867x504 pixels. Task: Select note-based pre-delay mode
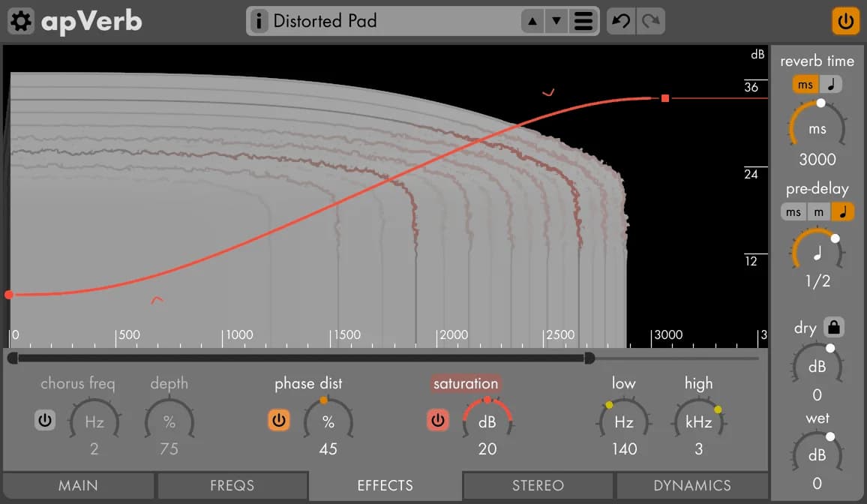pos(843,211)
